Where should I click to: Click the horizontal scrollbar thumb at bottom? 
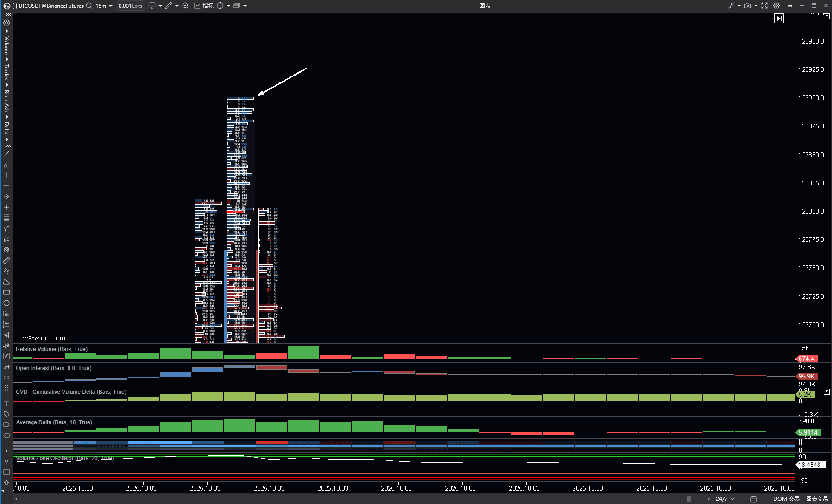click(689, 499)
